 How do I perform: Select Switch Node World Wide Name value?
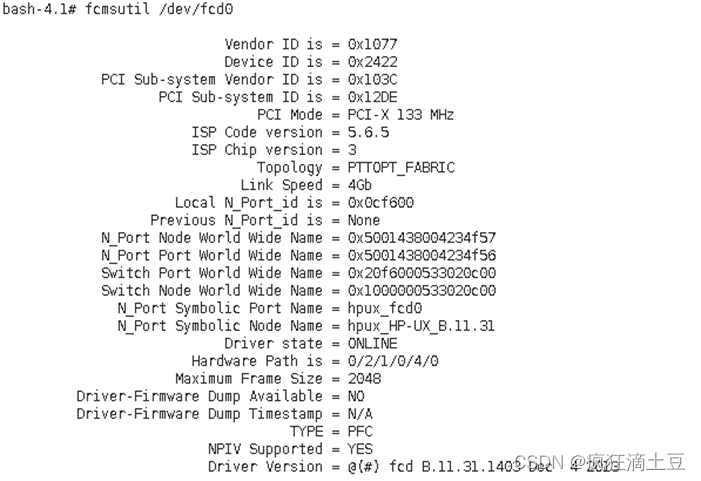(x=422, y=291)
